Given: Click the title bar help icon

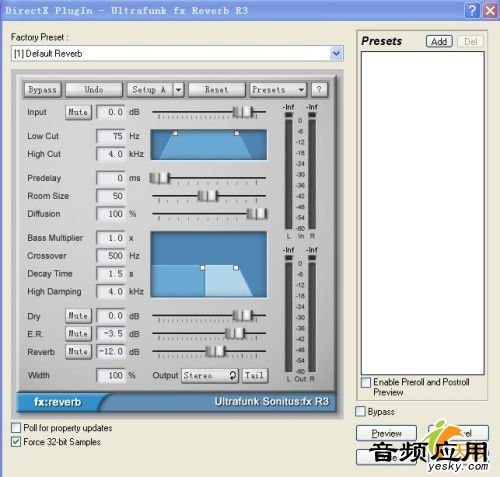Looking at the screenshot, I should (472, 10).
